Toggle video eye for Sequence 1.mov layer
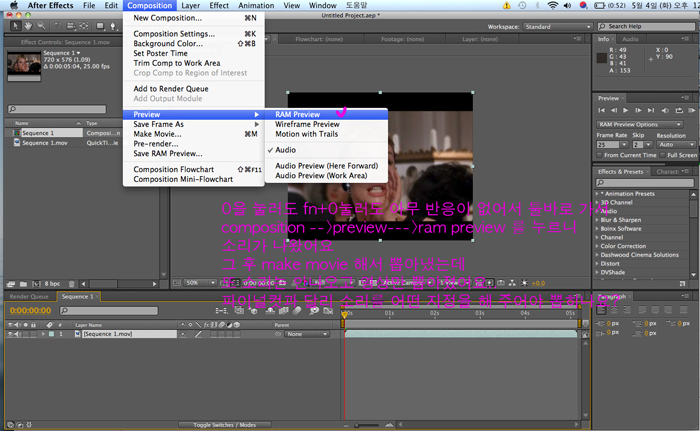This screenshot has height=431, width=700. click(10, 334)
